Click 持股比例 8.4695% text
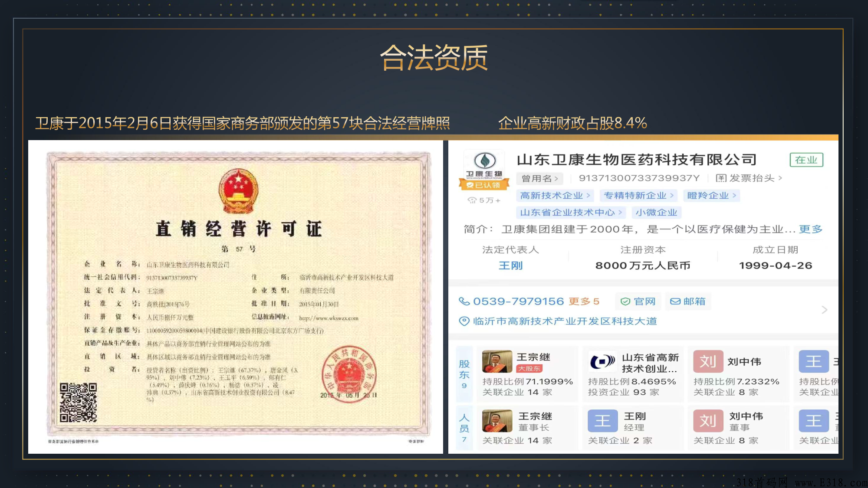The image size is (868, 488). pos(632,381)
